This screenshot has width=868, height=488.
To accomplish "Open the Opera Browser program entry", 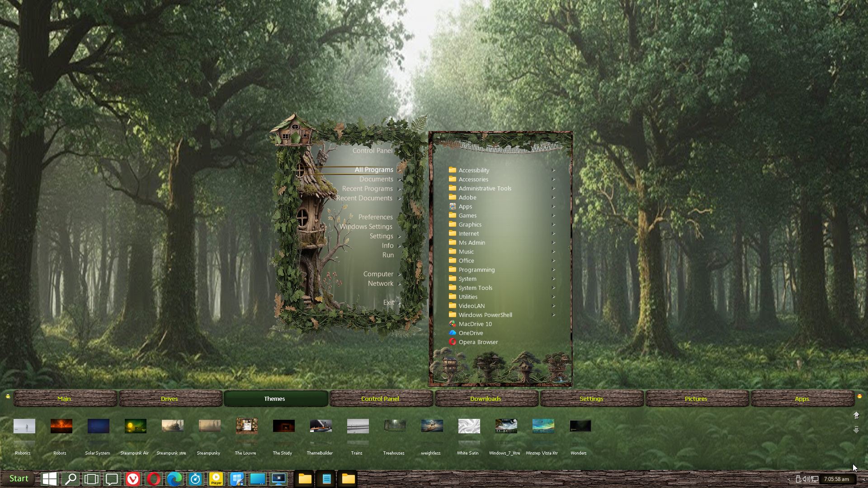I will point(478,342).
